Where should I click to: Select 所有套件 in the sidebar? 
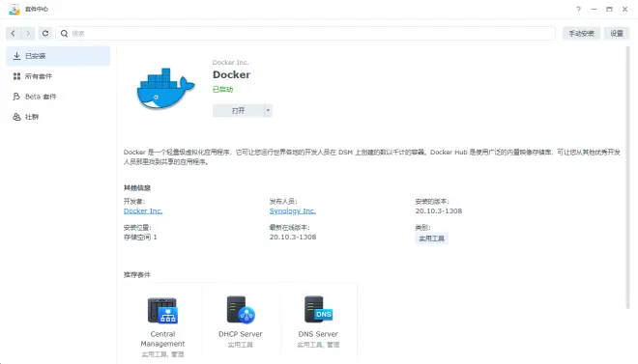pyautogui.click(x=58, y=76)
